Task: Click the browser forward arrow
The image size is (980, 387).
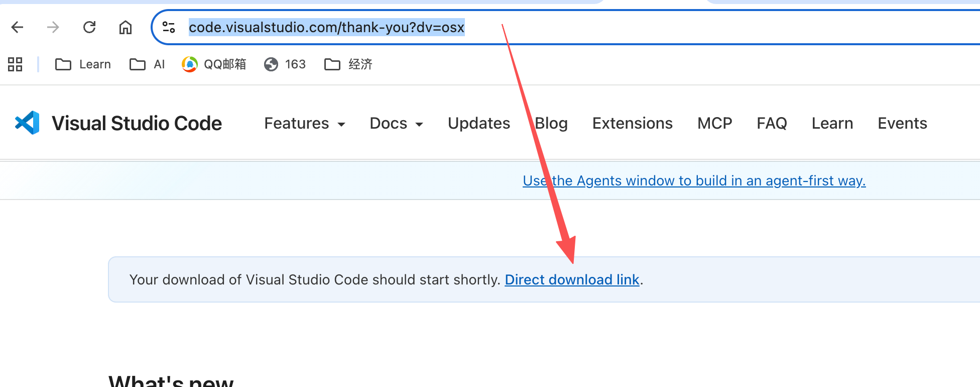Action: click(x=53, y=27)
